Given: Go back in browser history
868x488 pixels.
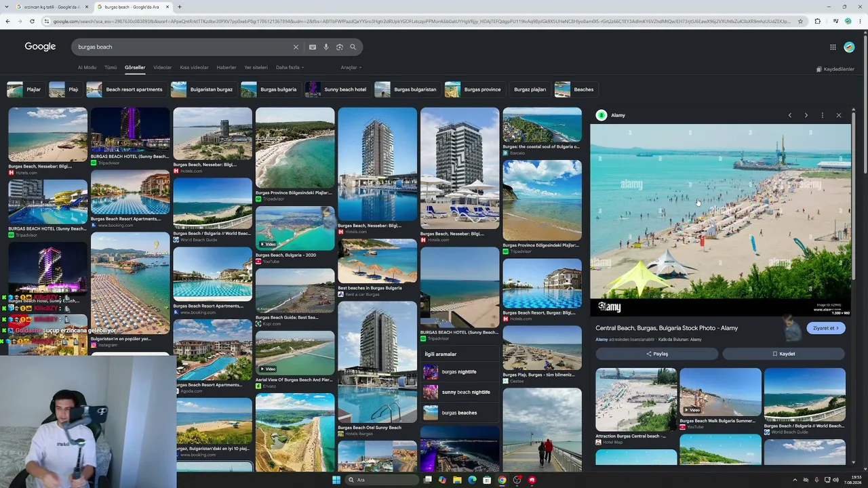Looking at the screenshot, I should [7, 21].
